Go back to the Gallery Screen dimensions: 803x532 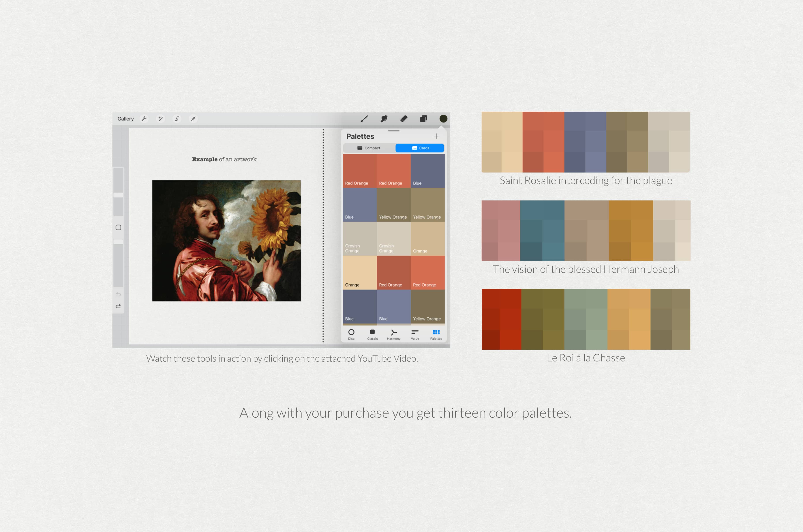click(x=126, y=118)
